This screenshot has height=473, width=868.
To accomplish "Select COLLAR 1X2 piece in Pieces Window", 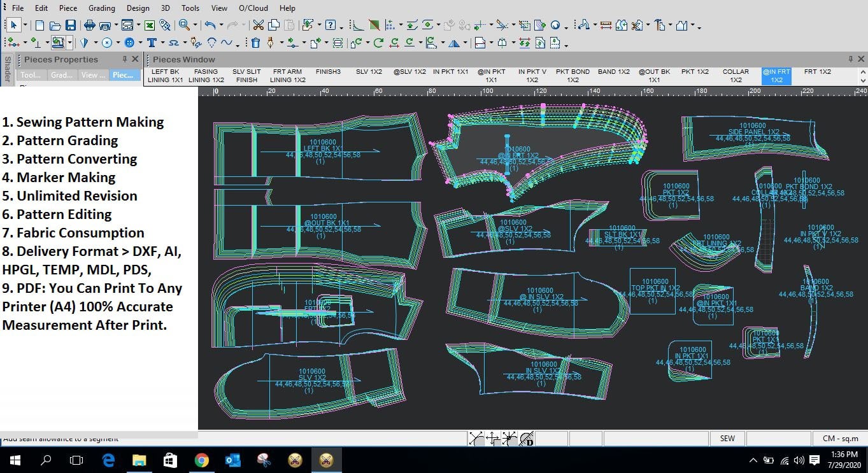I will [736, 76].
